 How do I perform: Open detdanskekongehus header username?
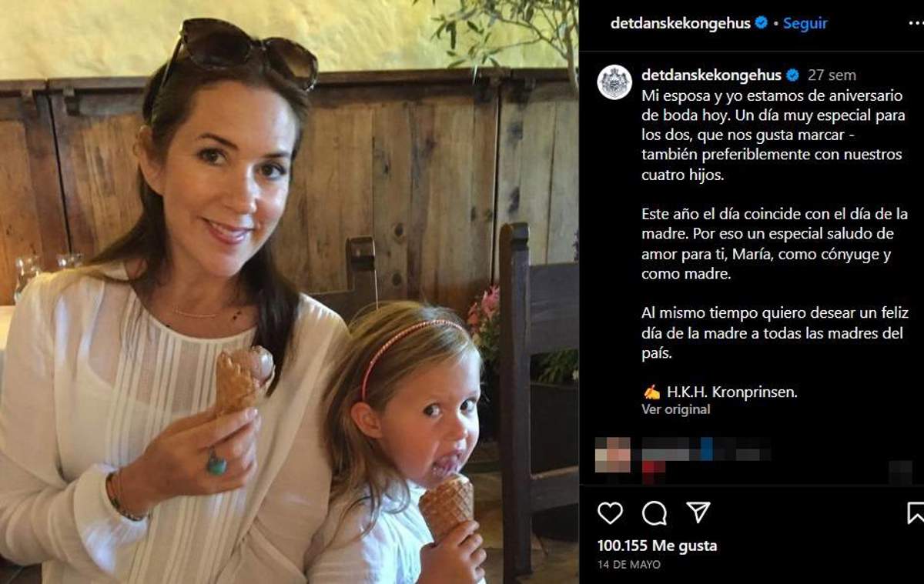(x=680, y=23)
